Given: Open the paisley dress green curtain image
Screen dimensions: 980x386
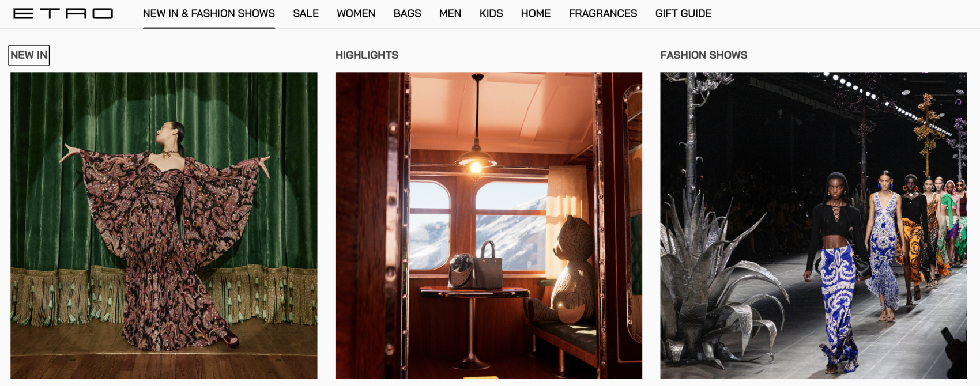Looking at the screenshot, I should pos(164,225).
